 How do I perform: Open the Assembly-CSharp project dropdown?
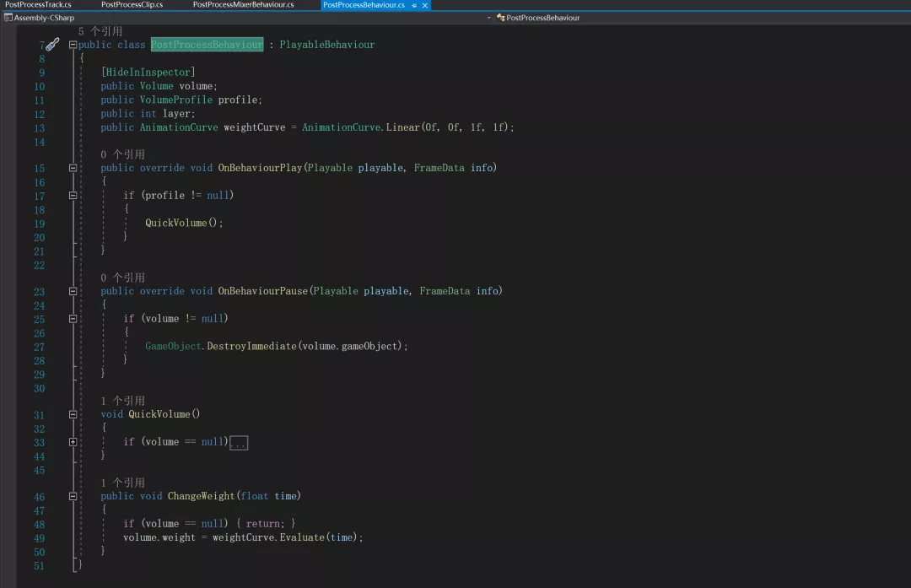(x=488, y=17)
